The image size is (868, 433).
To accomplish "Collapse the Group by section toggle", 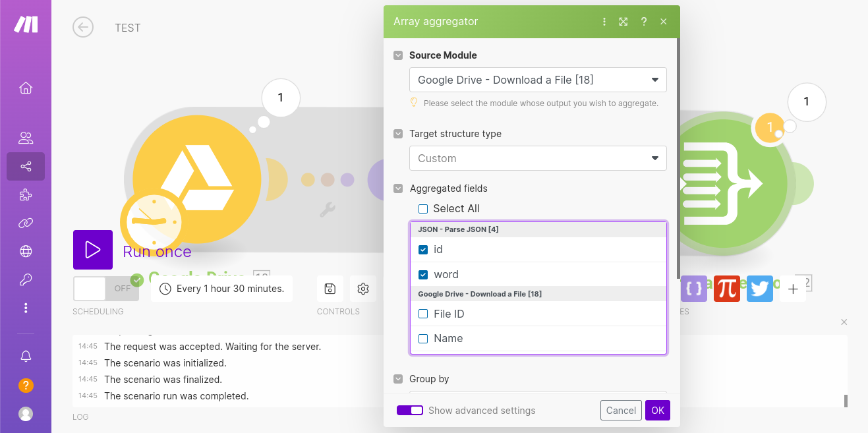I will pyautogui.click(x=398, y=379).
